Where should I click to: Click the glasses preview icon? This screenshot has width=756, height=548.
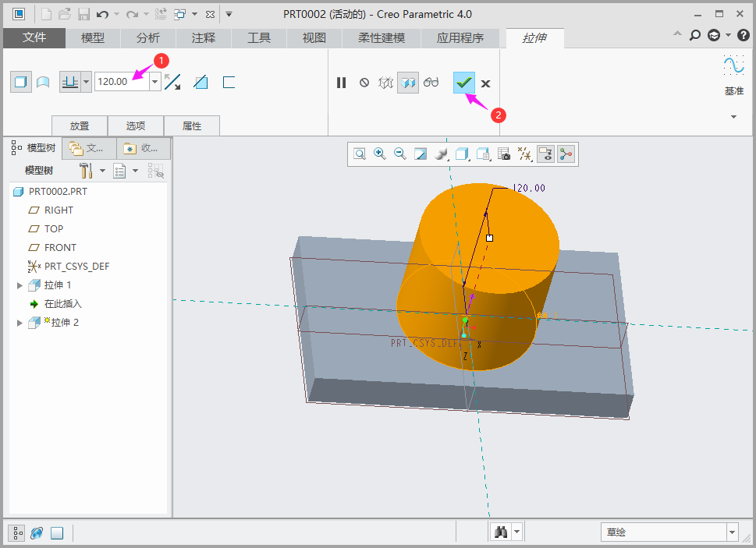[431, 83]
